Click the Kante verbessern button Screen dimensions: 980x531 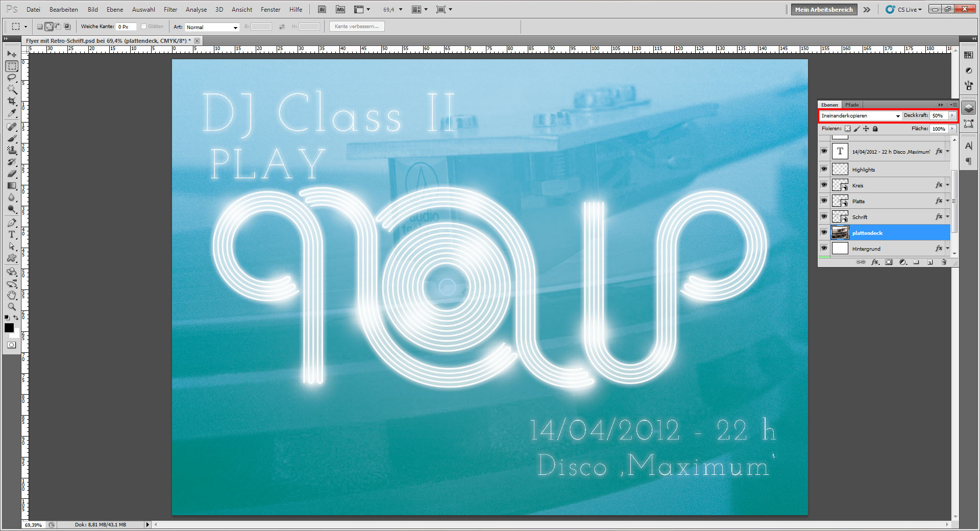pyautogui.click(x=357, y=27)
